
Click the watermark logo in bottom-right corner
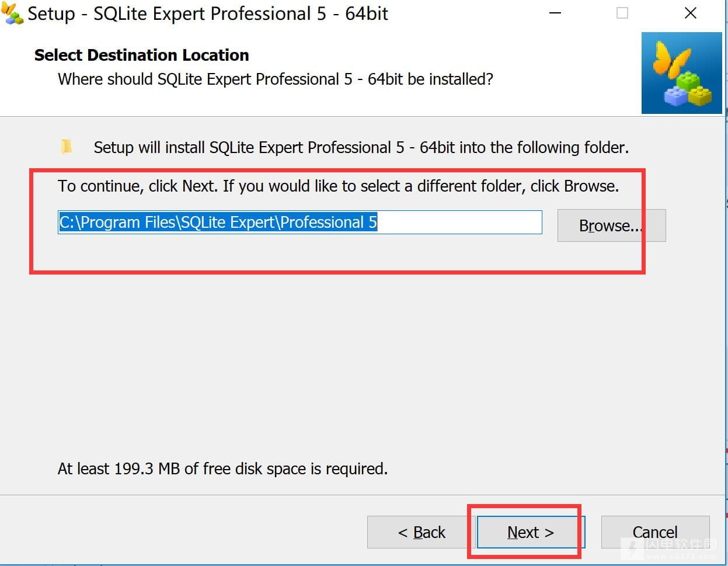[632, 547]
